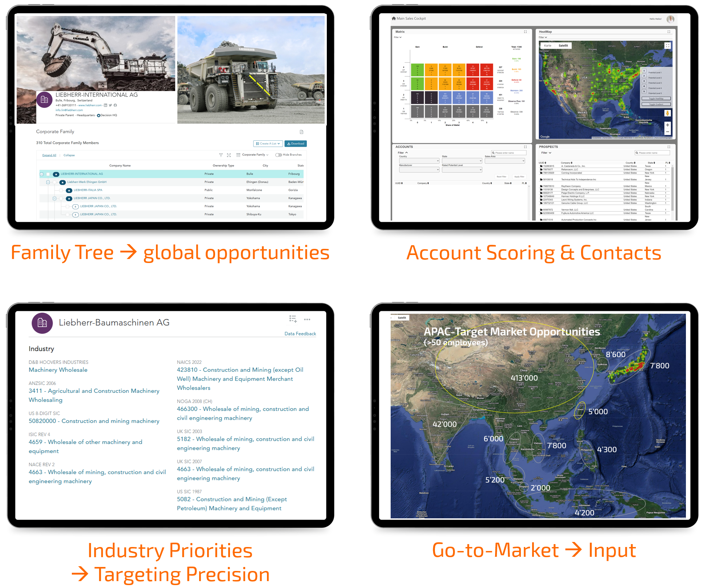
Task: Open the www.liebherr.com website link
Action: 90,105
